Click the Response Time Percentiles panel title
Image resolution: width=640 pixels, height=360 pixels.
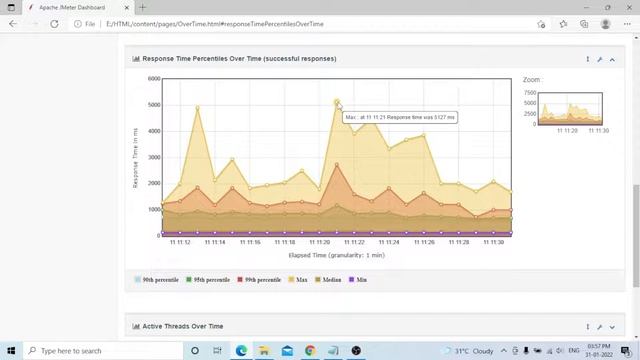click(x=239, y=59)
